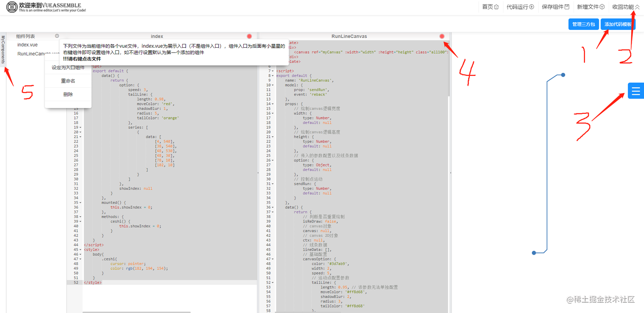Fold line 52 tailLine in RunLineCanvas
Image resolution: width=644 pixels, height=313 pixels.
coord(273,282)
